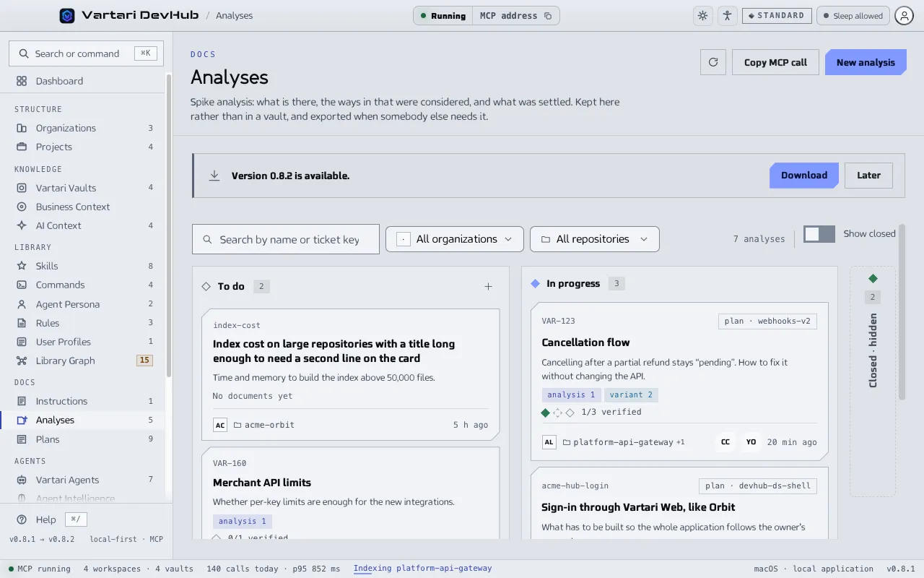Click the Copy MCP call button

(775, 62)
